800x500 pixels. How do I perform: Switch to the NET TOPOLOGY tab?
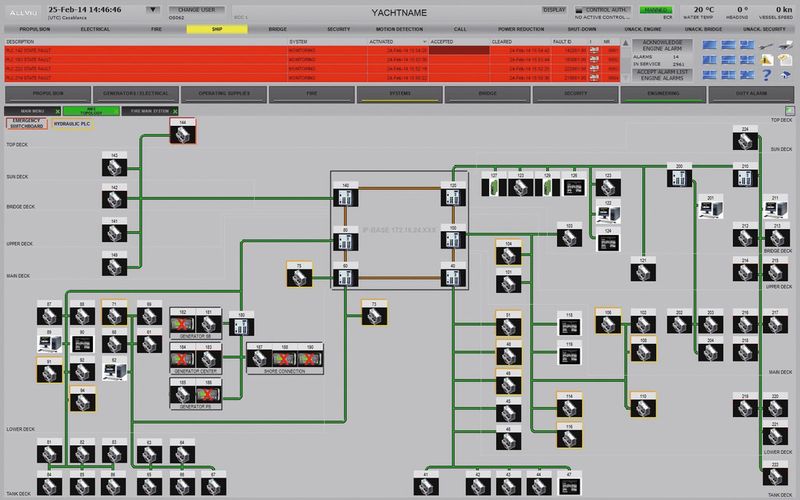pyautogui.click(x=91, y=111)
